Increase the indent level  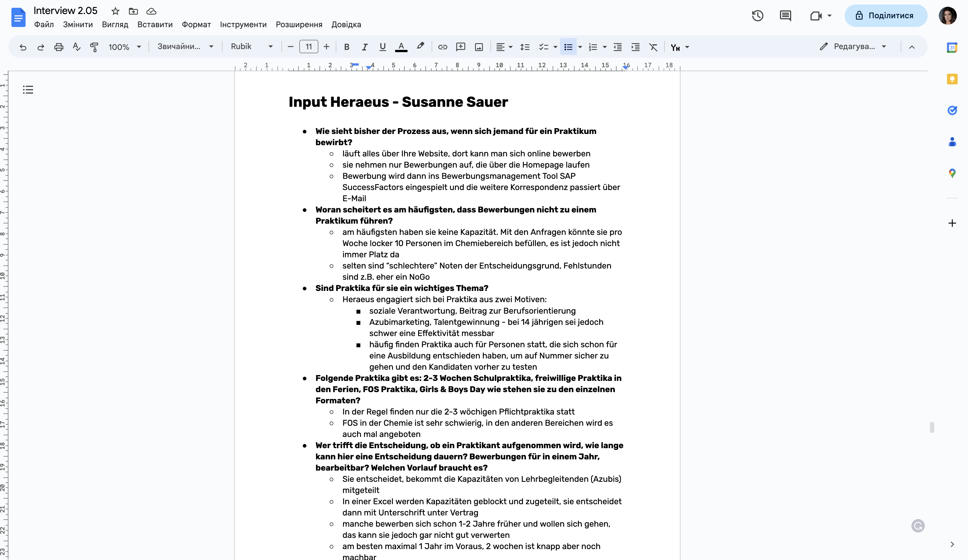pyautogui.click(x=635, y=47)
